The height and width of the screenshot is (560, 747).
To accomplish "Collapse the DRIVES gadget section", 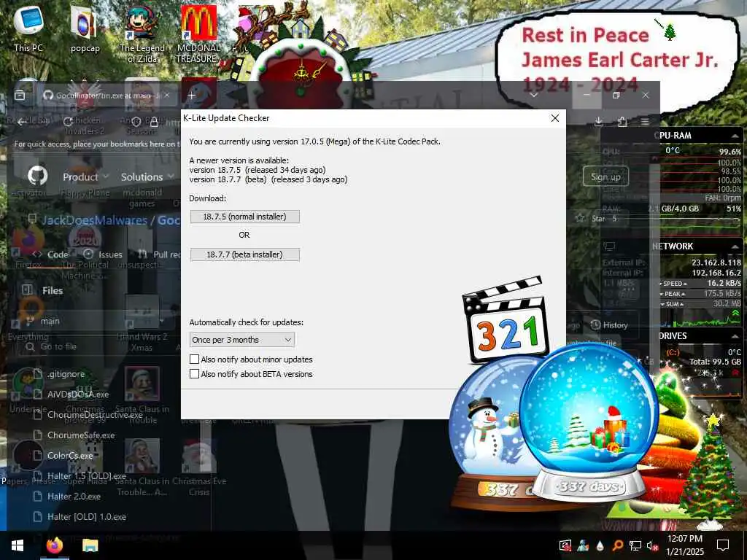I will 735,335.
